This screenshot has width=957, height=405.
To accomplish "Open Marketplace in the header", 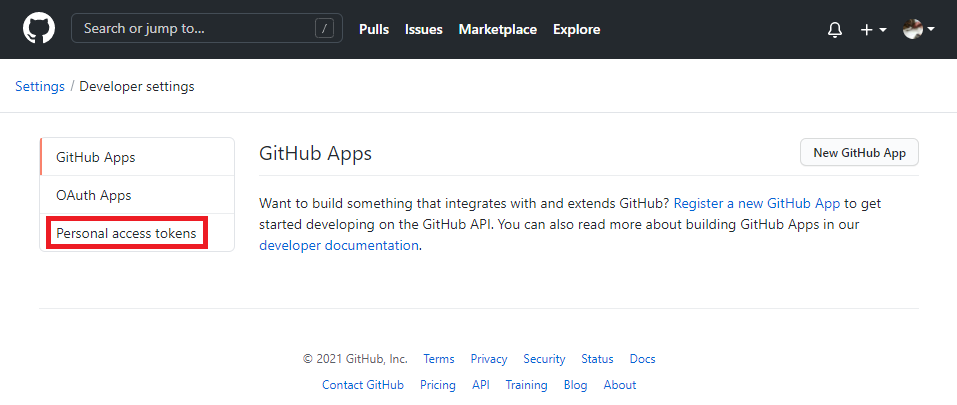I will pyautogui.click(x=497, y=29).
